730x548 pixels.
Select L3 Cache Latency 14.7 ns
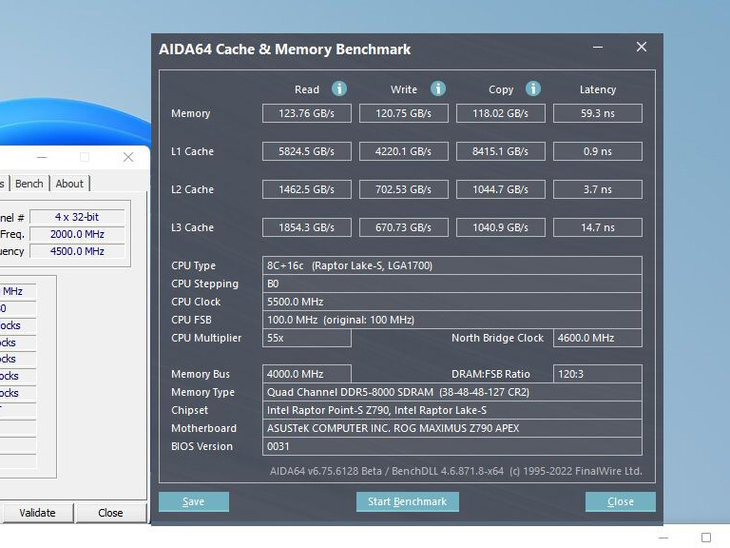(x=598, y=228)
